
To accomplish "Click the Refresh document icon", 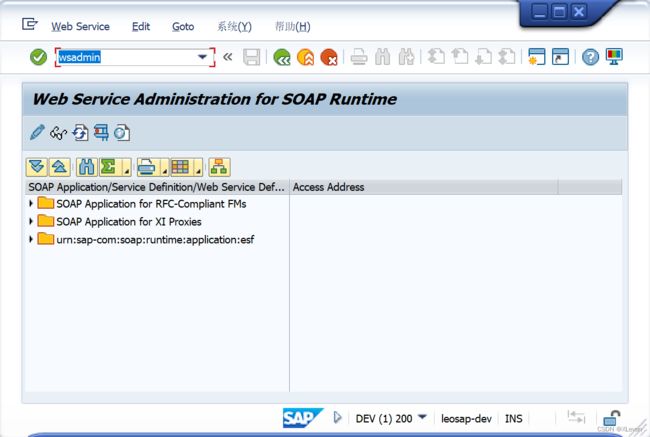I will tap(80, 133).
